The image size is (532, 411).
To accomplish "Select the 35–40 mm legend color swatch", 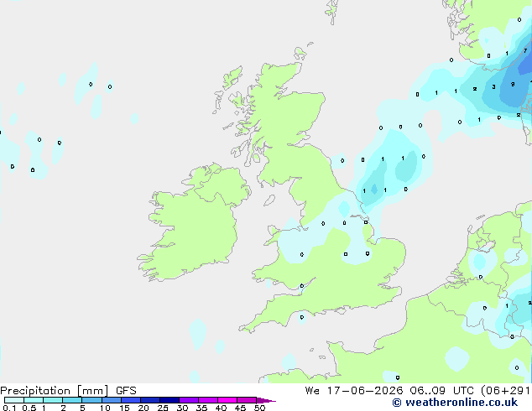I will 208,400.
